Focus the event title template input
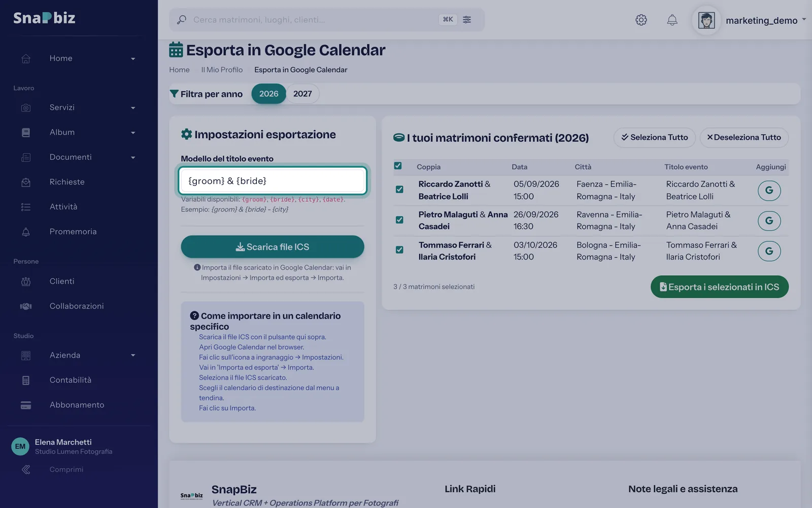Screen dimensions: 812x508 click(x=273, y=181)
